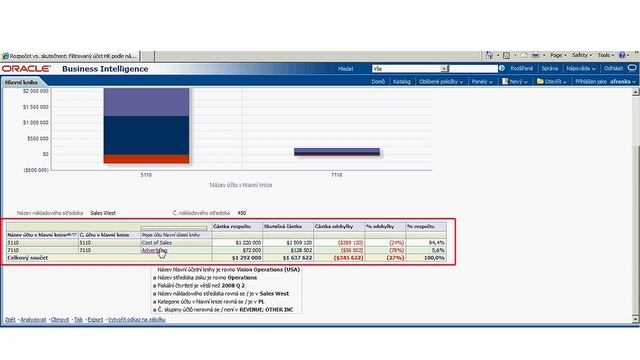This screenshot has height=360, width=640.
Task: Click the Export link
Action: click(95, 320)
